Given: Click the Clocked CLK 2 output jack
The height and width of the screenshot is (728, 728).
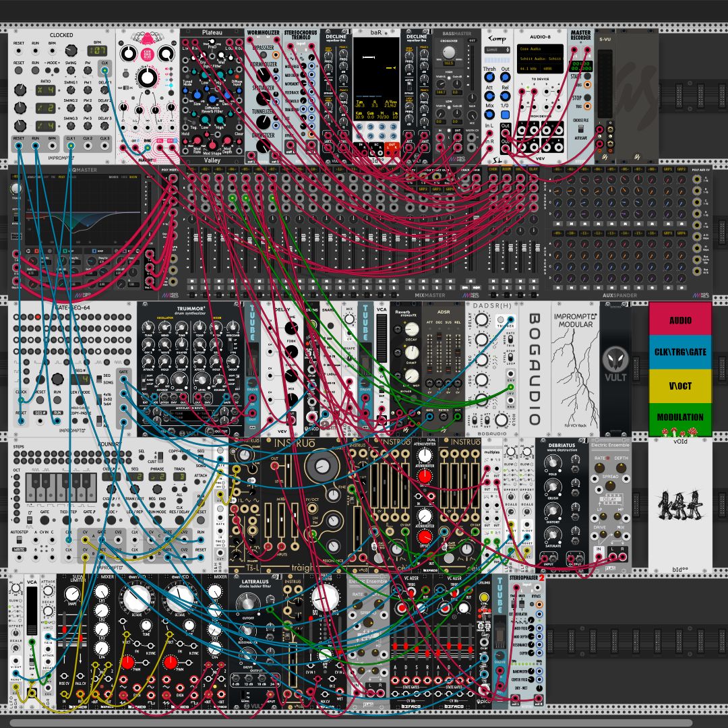Looking at the screenshot, I should (88, 146).
